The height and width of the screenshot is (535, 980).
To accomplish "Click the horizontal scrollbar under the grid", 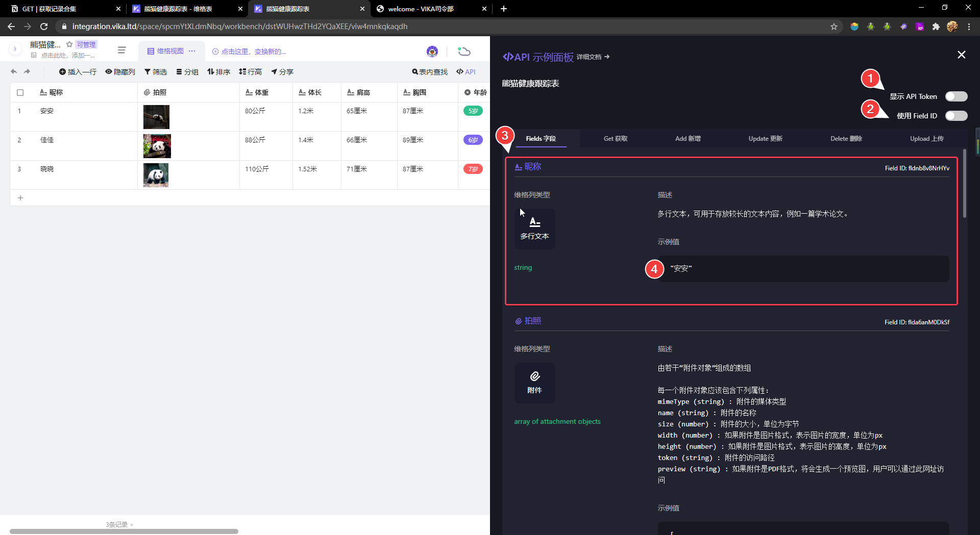I will click(124, 531).
